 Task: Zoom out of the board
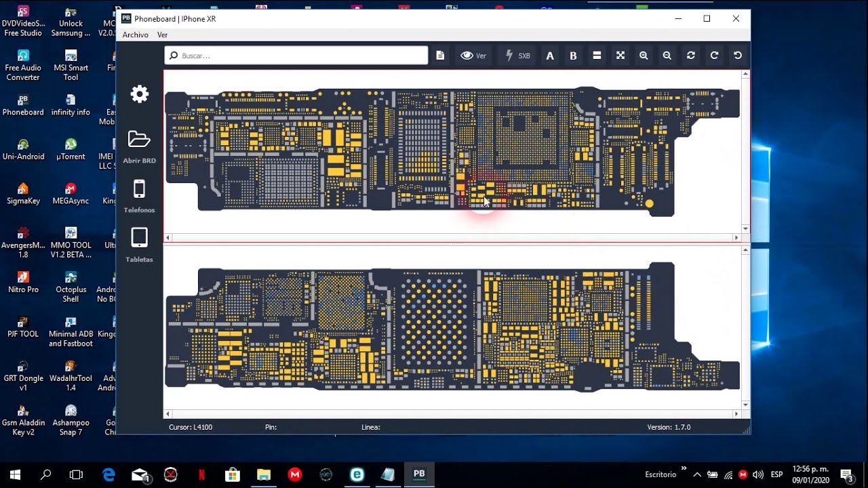667,56
